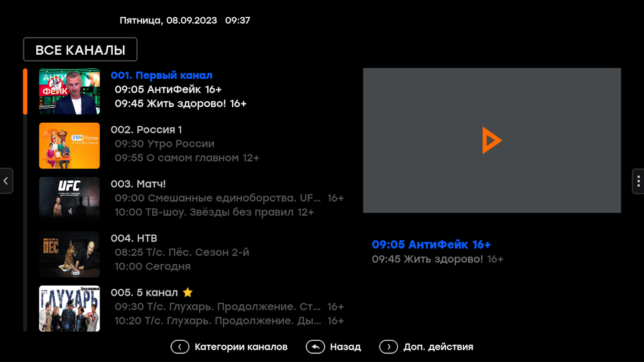Click the Пёс series thumbnail
Image resolution: width=644 pixels, height=362 pixels.
pyautogui.click(x=69, y=254)
